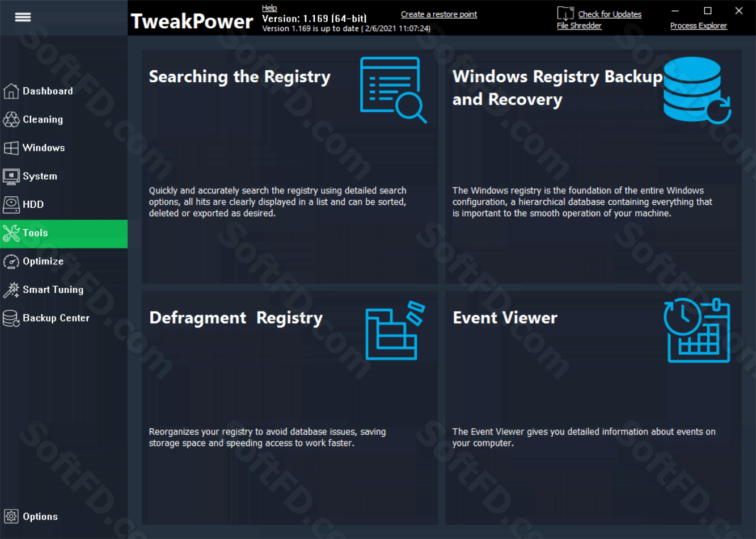
Task: Select the Windows menu entry
Action: click(44, 148)
